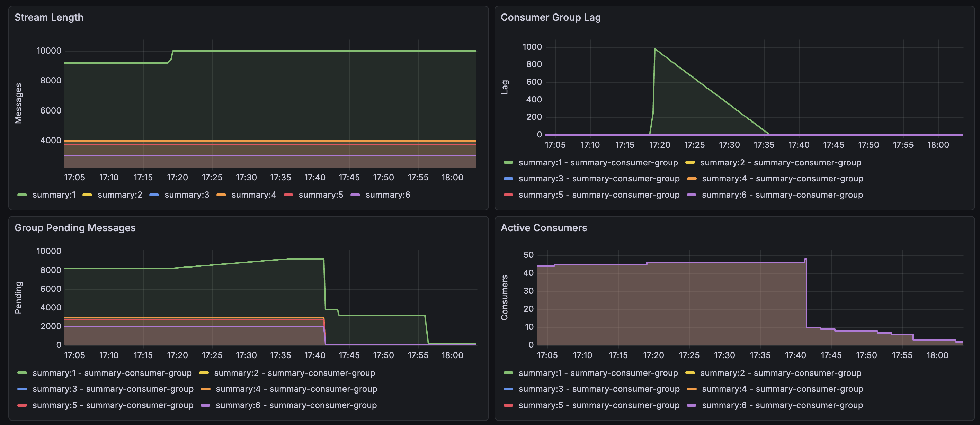Click the lag peak point near 17:20
The height and width of the screenshot is (425, 980).
pyautogui.click(x=655, y=49)
